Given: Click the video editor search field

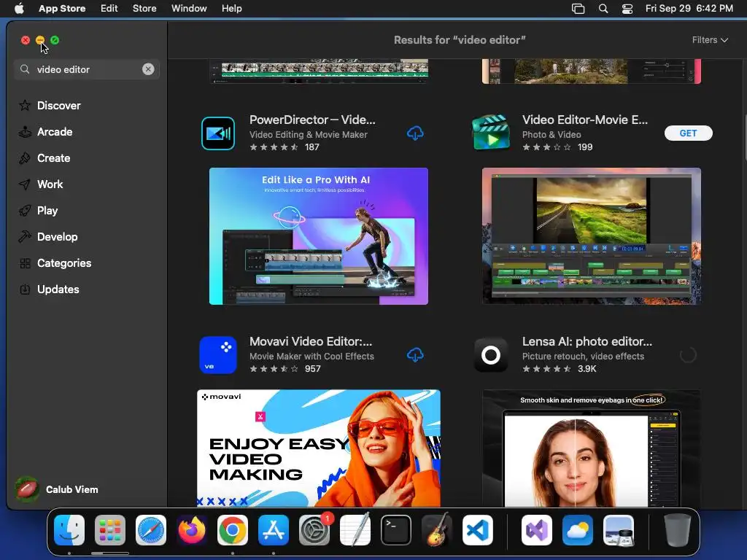Looking at the screenshot, I should 86,69.
